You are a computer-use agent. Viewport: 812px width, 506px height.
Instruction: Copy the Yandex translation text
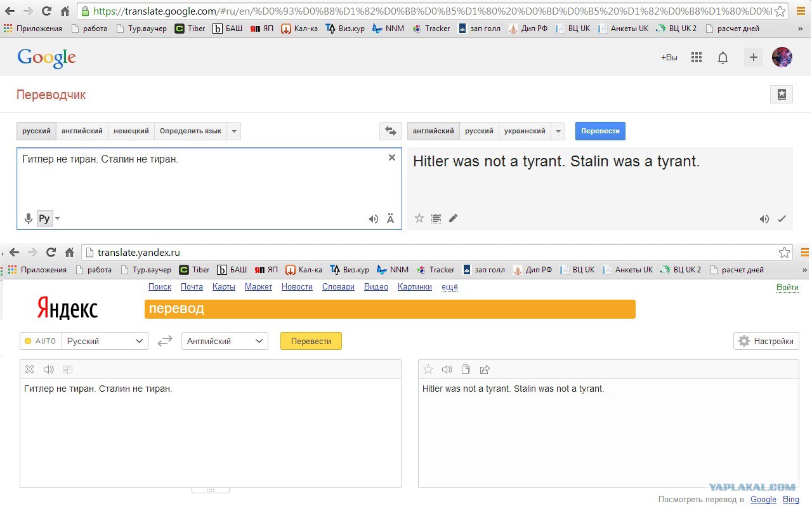pyautogui.click(x=466, y=370)
